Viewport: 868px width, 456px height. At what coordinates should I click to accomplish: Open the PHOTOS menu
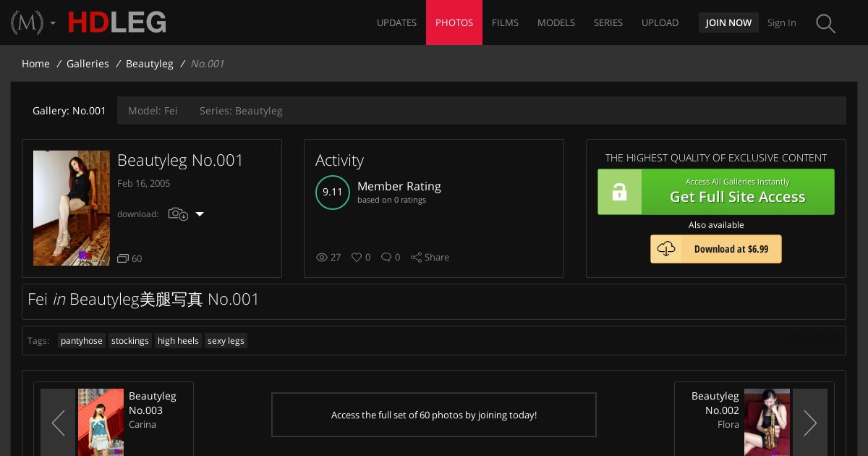tap(454, 22)
